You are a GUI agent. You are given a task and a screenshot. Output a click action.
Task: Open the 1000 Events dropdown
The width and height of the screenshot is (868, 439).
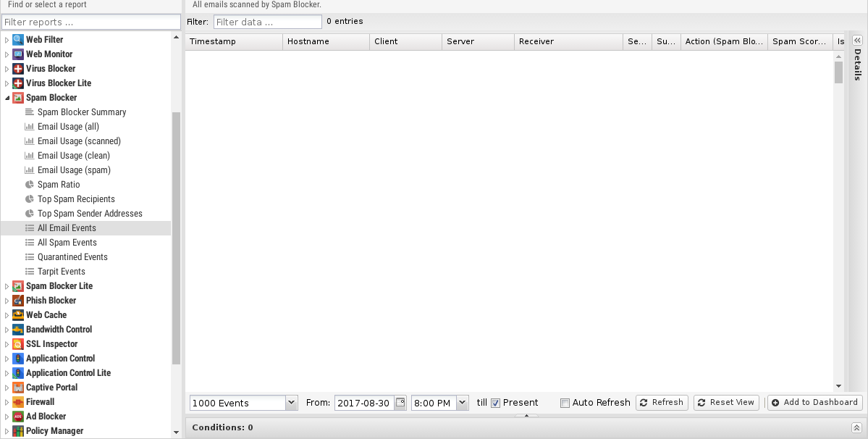click(291, 403)
